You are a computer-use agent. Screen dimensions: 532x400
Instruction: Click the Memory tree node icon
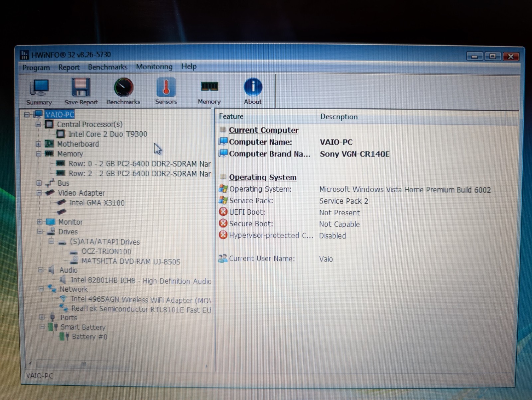point(49,153)
